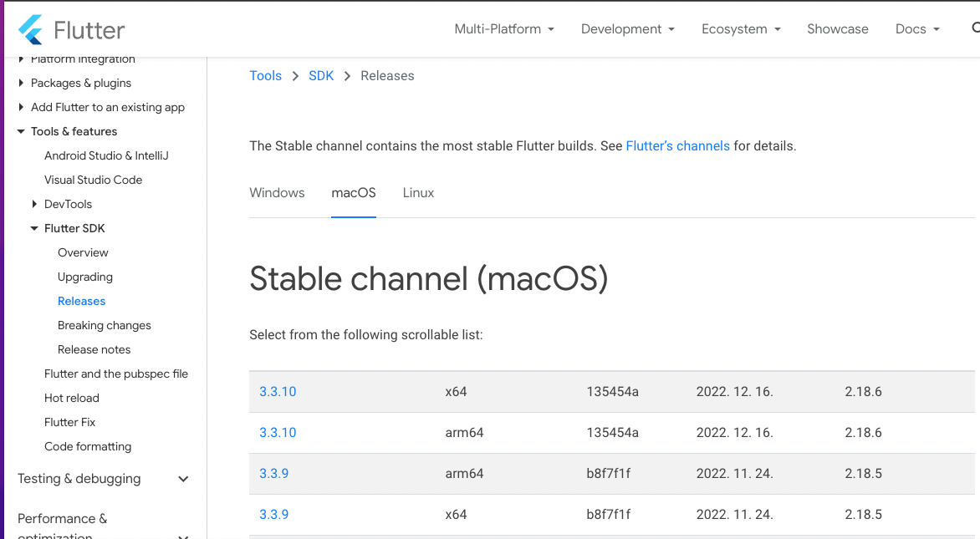Open the Development dropdown menu
This screenshot has height=539, width=980.
(x=627, y=29)
